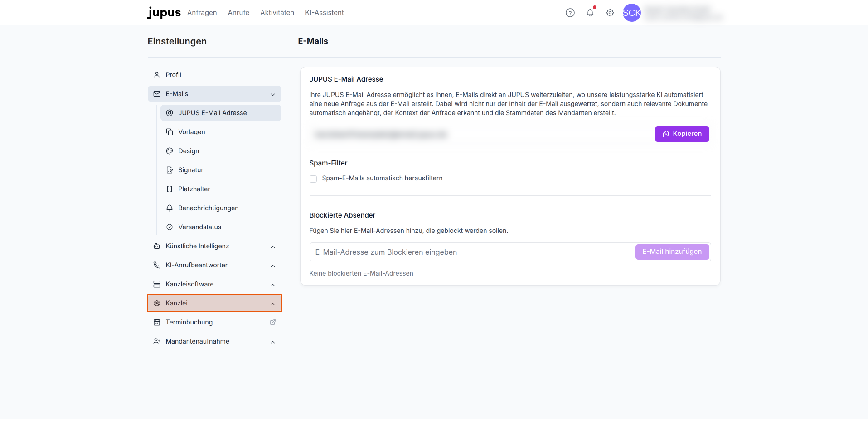This screenshot has height=421, width=868.
Task: Open the Terminbuchung link
Action: [x=214, y=322]
